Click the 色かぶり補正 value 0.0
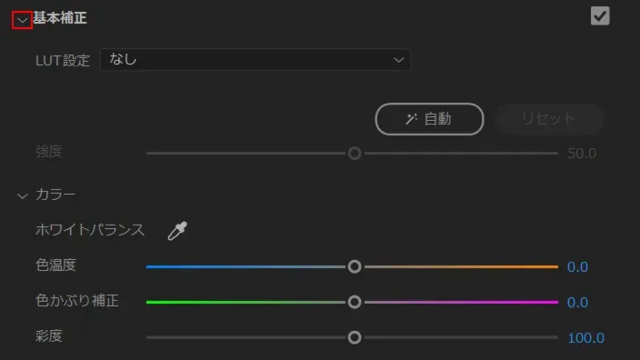Screen dimensions: 640x360 (x=578, y=302)
